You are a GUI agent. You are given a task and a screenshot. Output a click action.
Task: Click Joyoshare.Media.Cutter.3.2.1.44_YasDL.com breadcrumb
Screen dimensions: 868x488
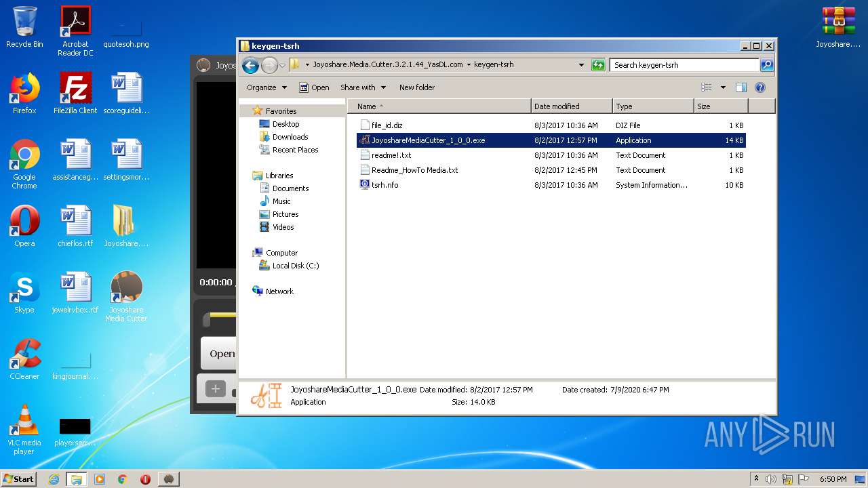(x=388, y=65)
